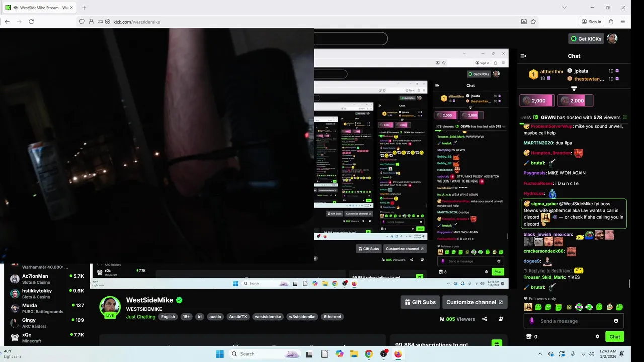Go back in browser
The width and height of the screenshot is (644, 362).
tap(7, 22)
